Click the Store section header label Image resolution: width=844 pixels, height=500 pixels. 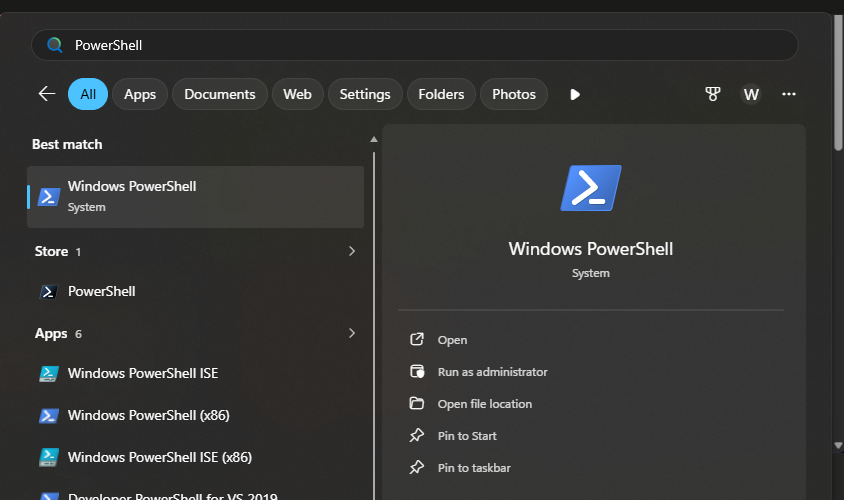pyautogui.click(x=51, y=251)
